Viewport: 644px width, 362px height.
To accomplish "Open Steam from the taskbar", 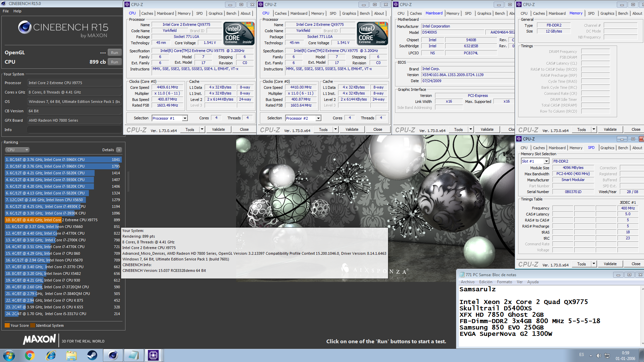I will coord(92,355).
